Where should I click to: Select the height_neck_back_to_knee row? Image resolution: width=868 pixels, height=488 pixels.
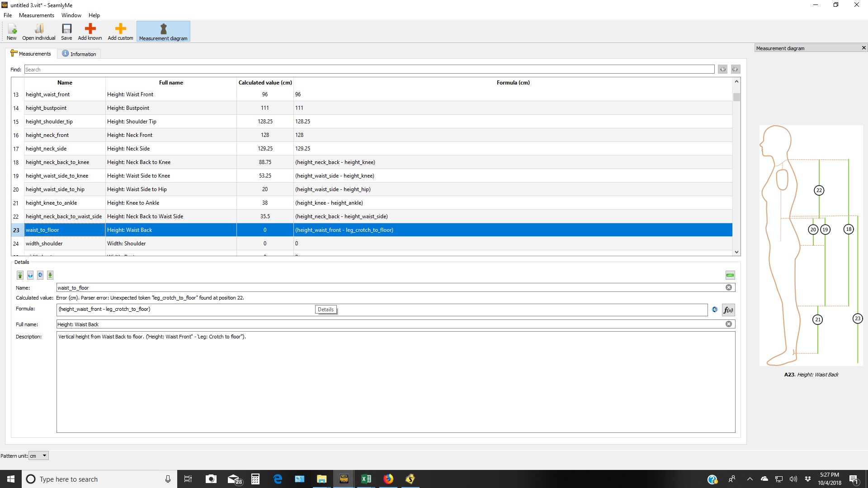click(x=372, y=162)
